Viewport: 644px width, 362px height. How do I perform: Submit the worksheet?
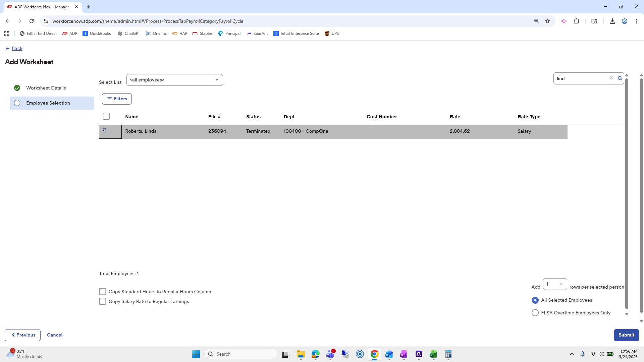coord(626,335)
